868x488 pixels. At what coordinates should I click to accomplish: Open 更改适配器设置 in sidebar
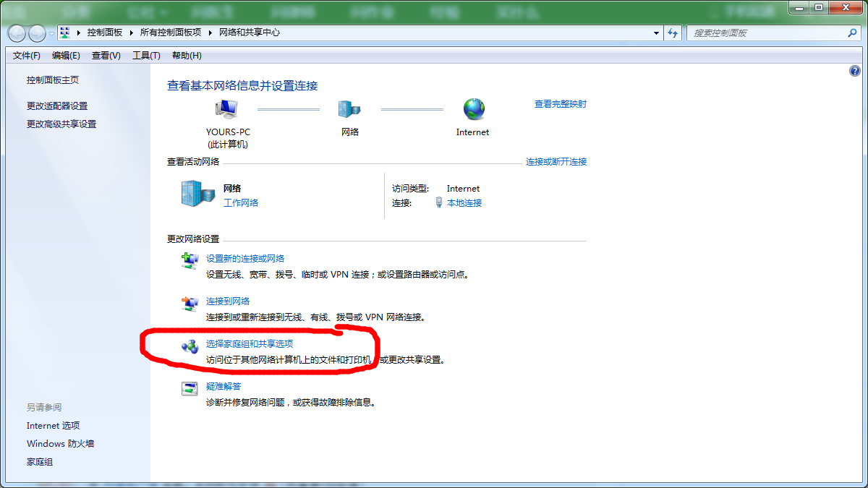click(x=57, y=106)
